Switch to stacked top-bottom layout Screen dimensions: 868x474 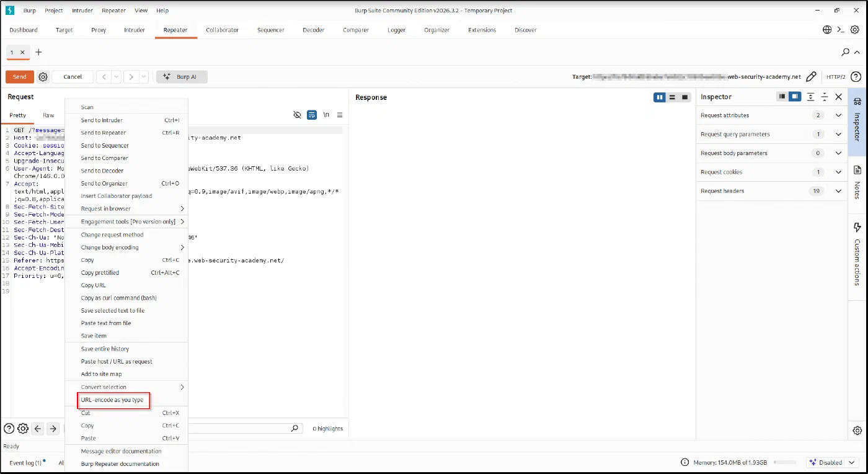point(672,97)
